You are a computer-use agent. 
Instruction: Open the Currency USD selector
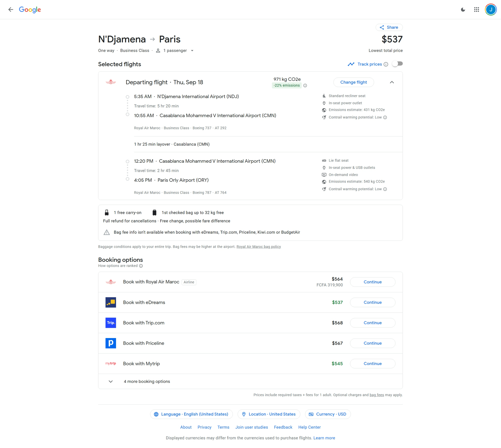328,414
